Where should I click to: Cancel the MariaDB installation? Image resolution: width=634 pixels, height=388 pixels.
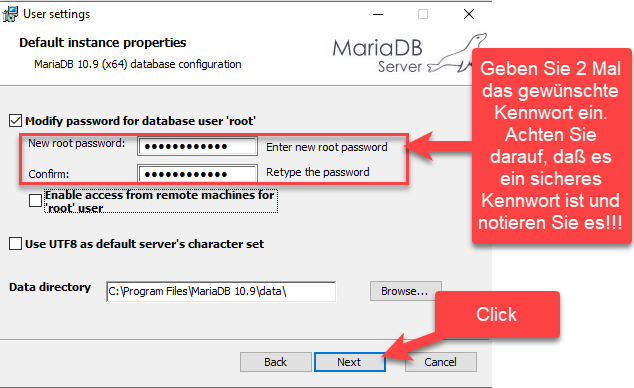441,362
